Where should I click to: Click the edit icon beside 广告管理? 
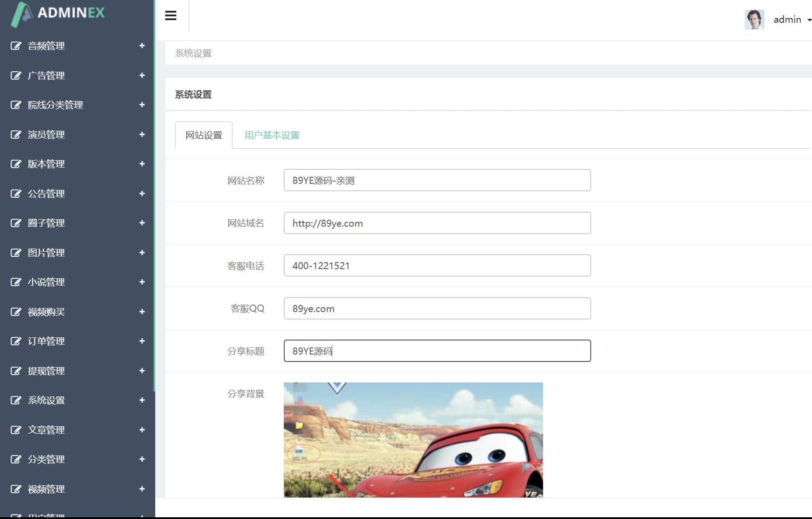[16, 76]
